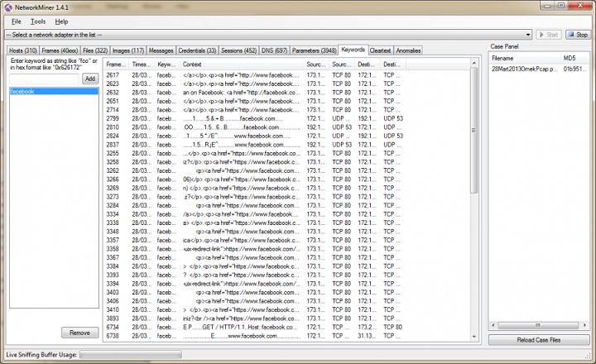Switch to the Sessions (452) tab
This screenshot has width=596, height=364.
(238, 50)
